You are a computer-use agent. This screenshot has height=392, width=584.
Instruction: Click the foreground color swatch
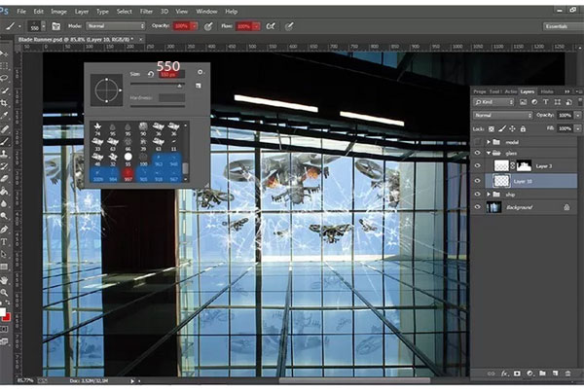pos(2,312)
